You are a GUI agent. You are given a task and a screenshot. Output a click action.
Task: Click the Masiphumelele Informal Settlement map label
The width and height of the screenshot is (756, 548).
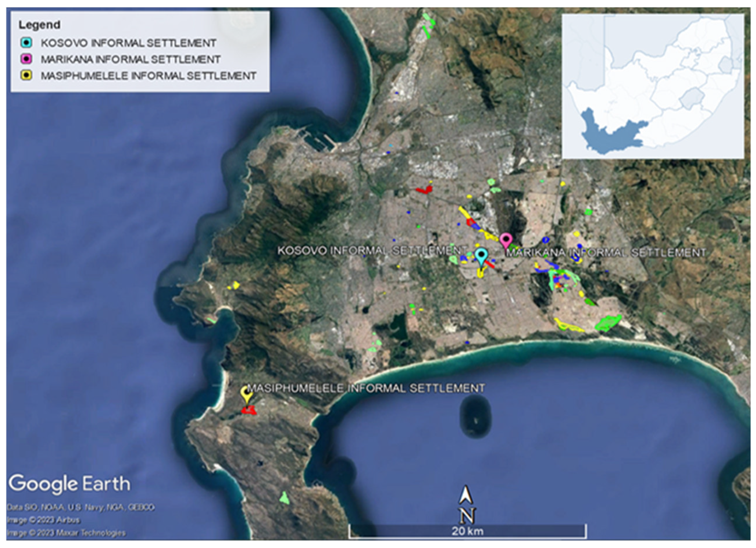(366, 388)
